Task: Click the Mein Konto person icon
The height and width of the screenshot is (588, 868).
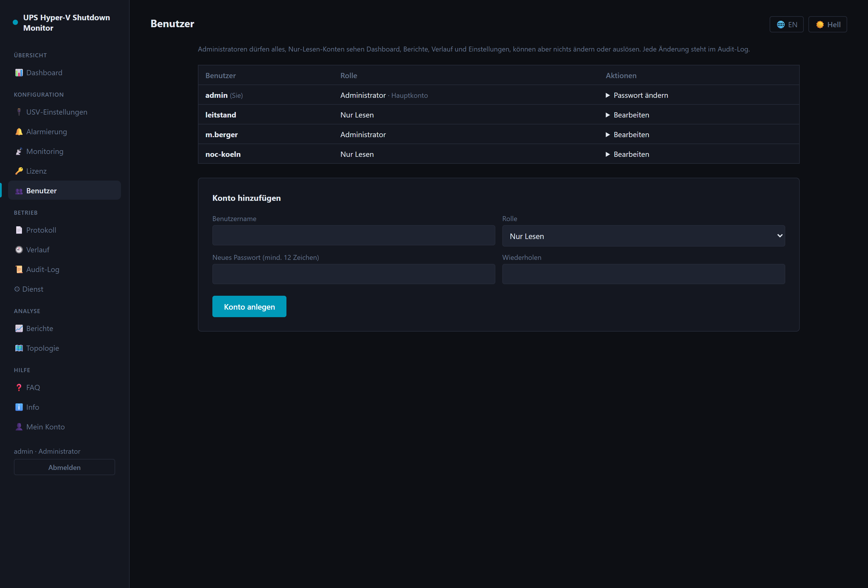Action: [19, 427]
